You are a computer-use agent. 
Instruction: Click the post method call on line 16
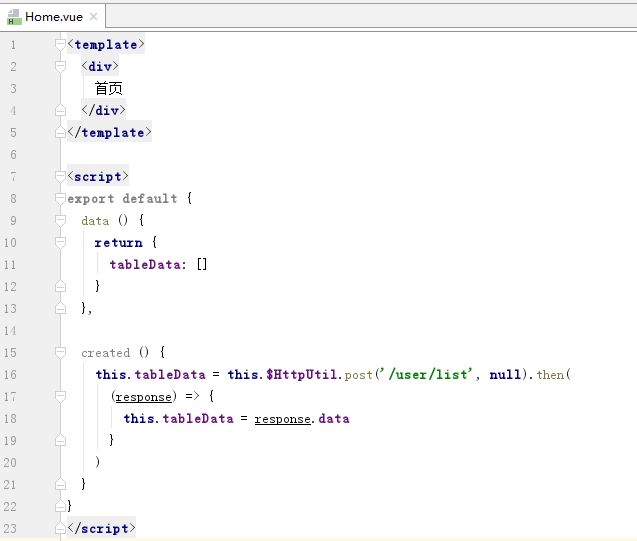[x=359, y=374]
